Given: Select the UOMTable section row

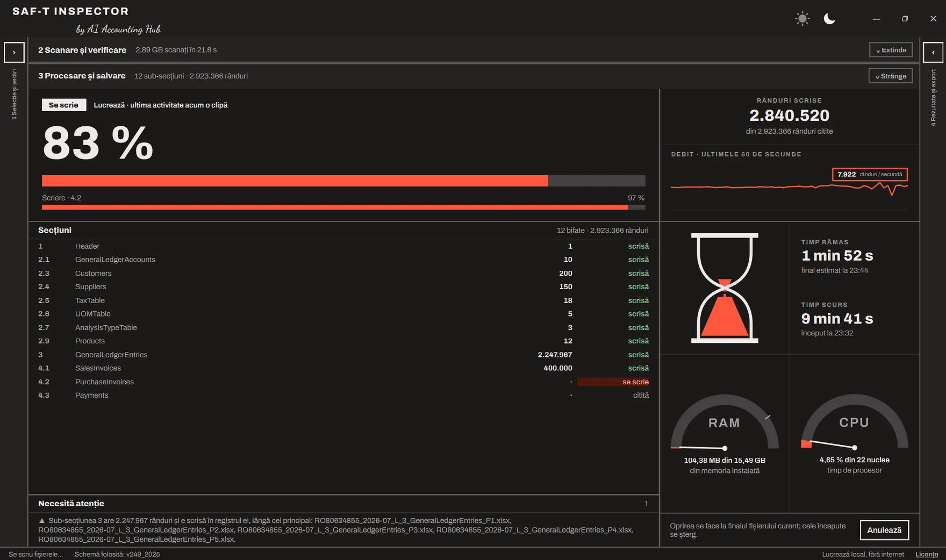Looking at the screenshot, I should click(x=343, y=314).
